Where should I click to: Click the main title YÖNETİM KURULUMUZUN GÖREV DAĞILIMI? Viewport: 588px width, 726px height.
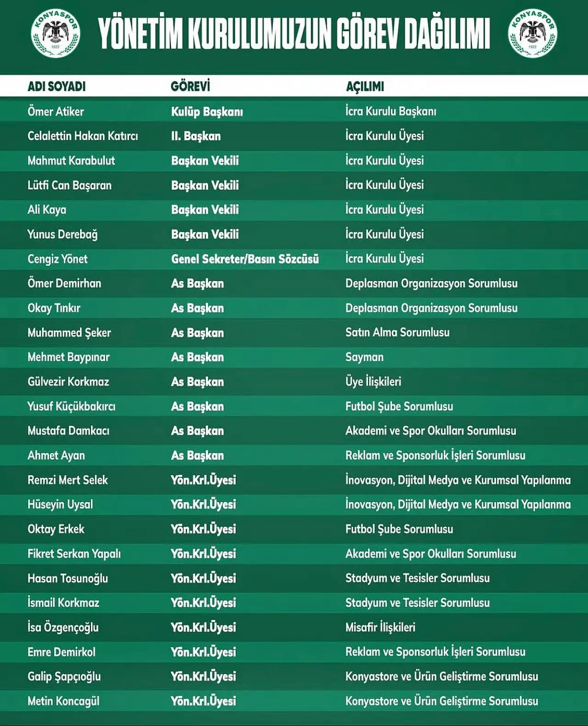coord(294,34)
